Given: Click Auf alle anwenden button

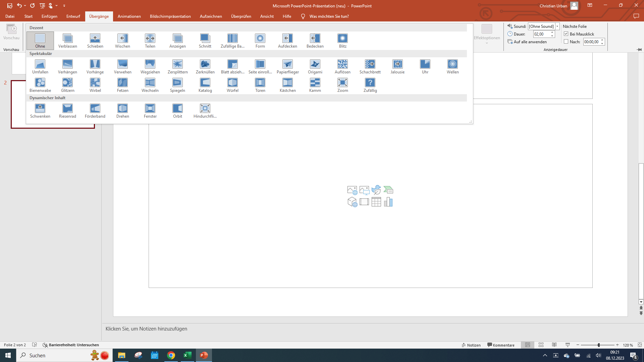Looking at the screenshot, I should [x=527, y=42].
